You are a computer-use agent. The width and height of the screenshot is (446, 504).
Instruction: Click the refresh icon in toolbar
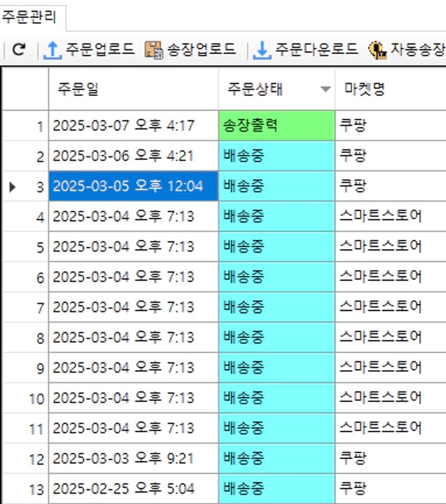click(x=19, y=50)
